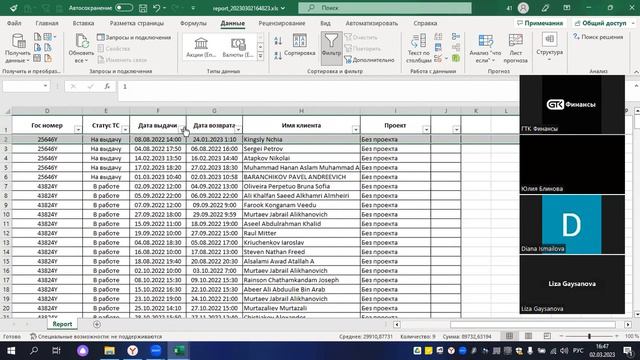Select cell with Kingsly Nchia

[301, 139]
